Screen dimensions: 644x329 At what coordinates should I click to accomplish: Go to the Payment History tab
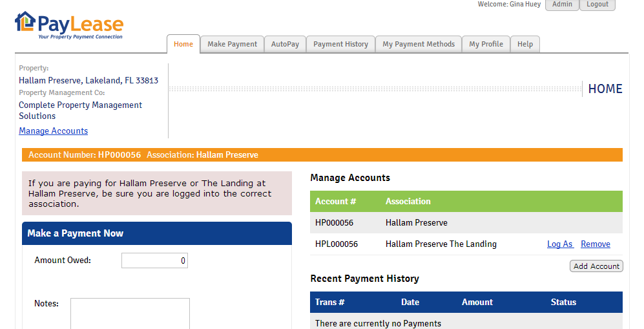pos(340,44)
